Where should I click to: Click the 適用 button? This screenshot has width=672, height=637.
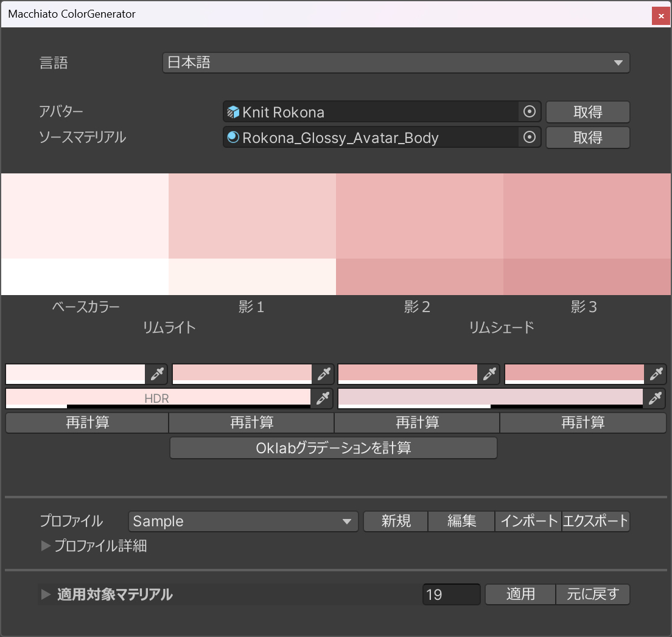tap(520, 594)
